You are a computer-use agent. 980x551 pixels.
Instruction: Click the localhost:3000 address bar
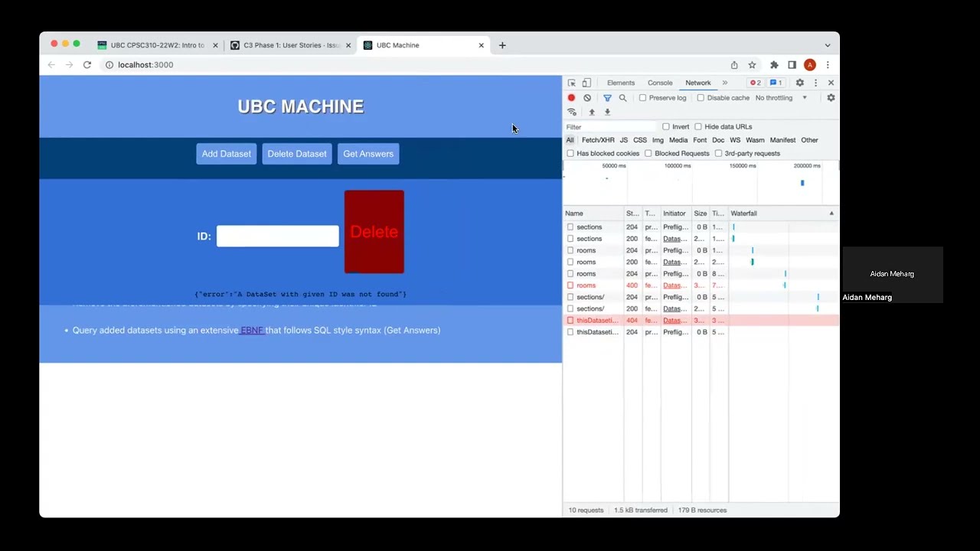(413, 65)
